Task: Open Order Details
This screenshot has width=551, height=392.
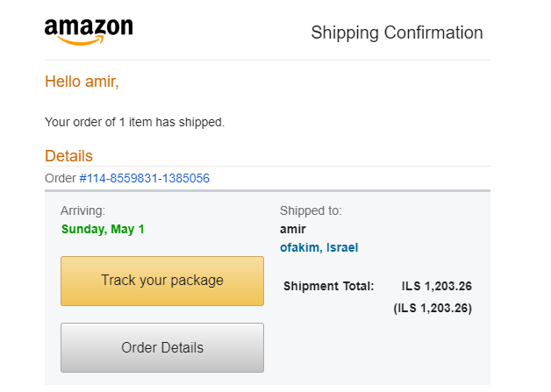Action: (x=162, y=347)
